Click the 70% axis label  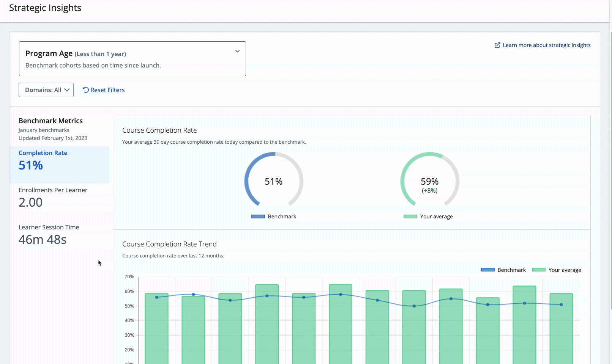click(129, 277)
